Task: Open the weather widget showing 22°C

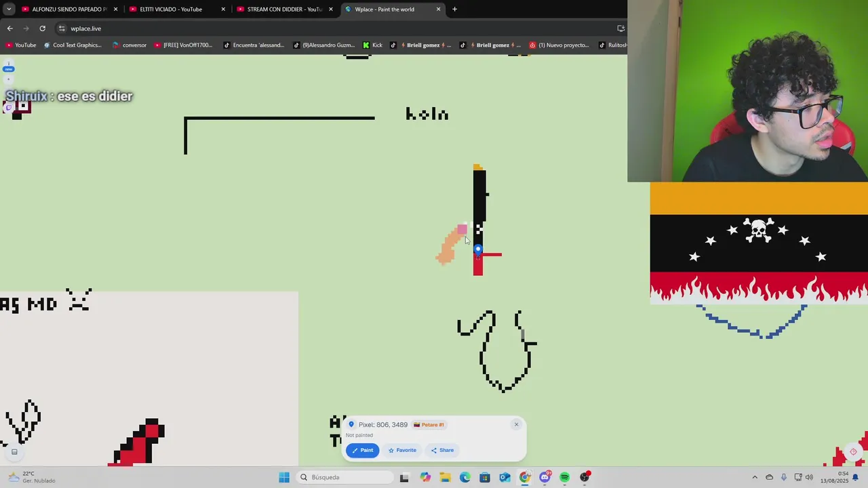Action: point(32,477)
